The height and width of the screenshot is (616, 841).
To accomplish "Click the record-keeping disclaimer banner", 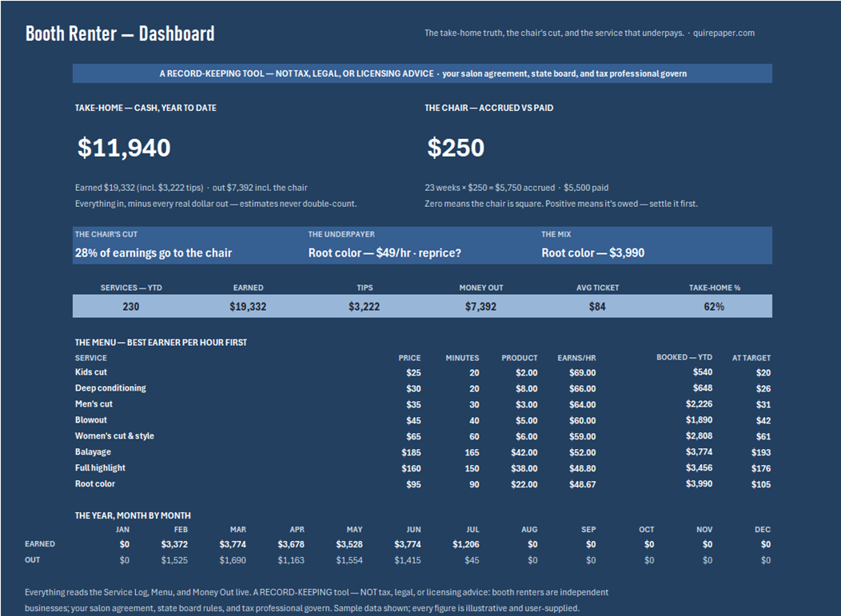I will click(x=422, y=74).
